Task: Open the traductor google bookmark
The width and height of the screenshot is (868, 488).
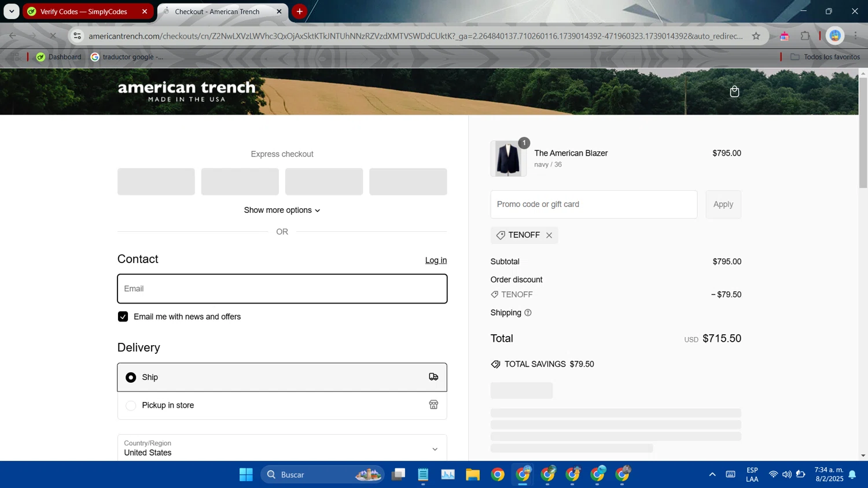Action: [x=127, y=57]
